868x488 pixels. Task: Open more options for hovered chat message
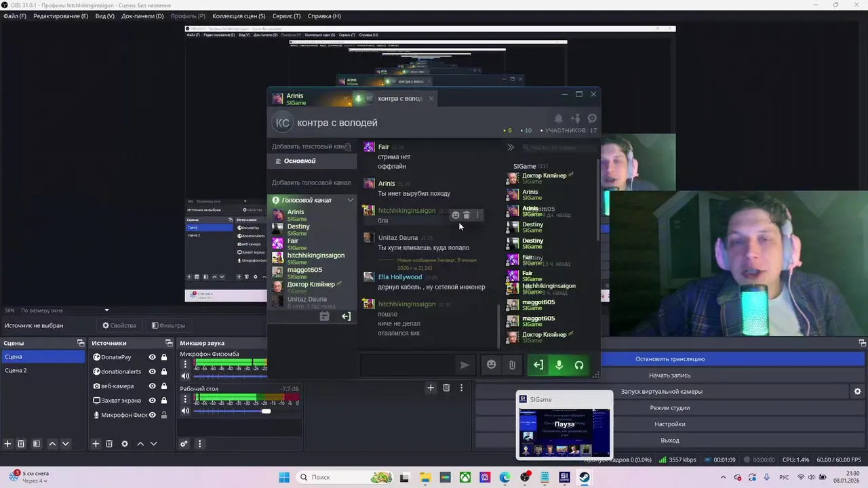tap(477, 216)
